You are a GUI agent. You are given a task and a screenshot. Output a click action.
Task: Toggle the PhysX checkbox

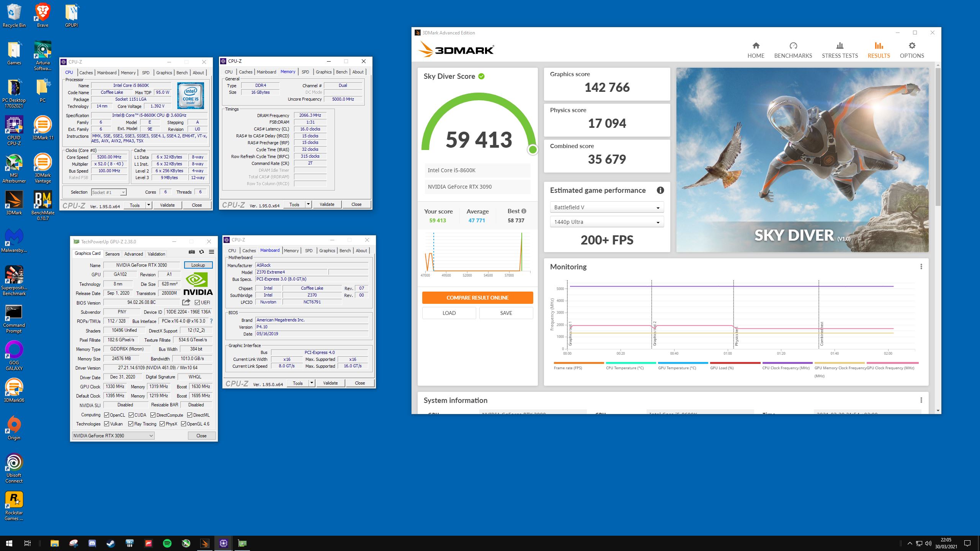click(162, 424)
